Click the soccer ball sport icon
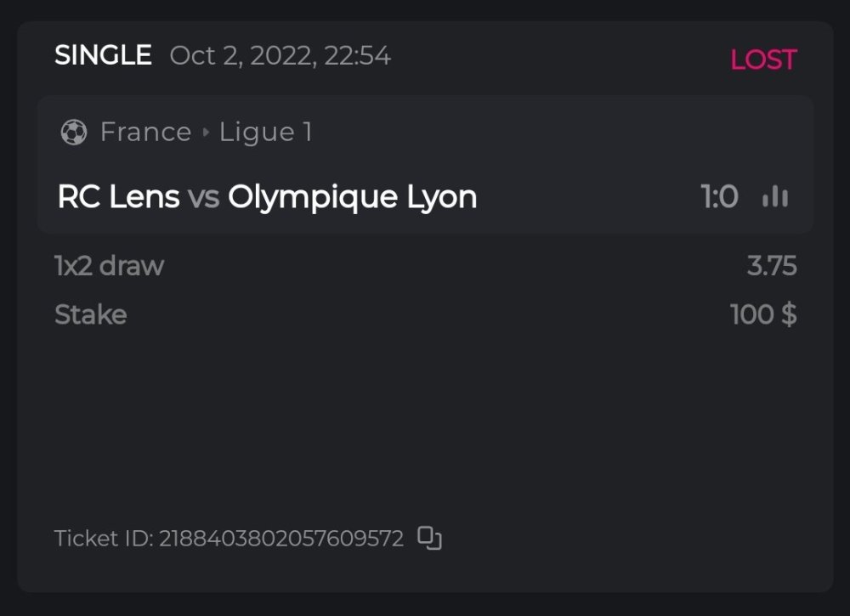This screenshot has height=616, width=850. (74, 133)
